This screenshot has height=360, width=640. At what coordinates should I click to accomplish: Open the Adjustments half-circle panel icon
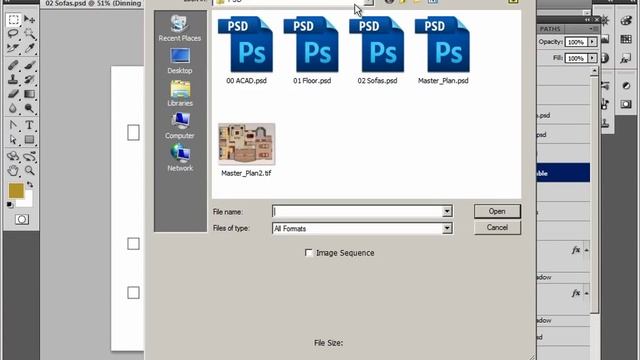626,85
